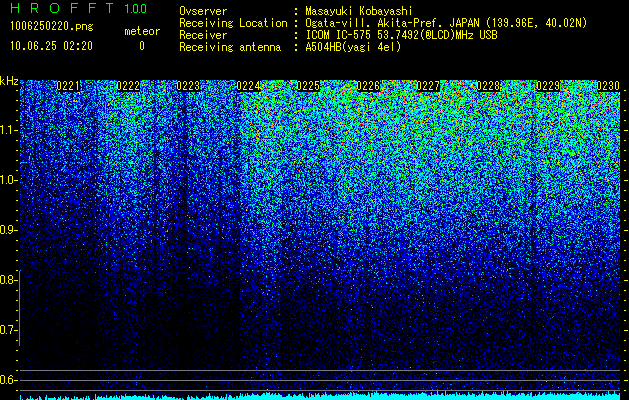The image size is (629, 400).
Task: Click the filename 1006250220.png
Action: click(52, 26)
